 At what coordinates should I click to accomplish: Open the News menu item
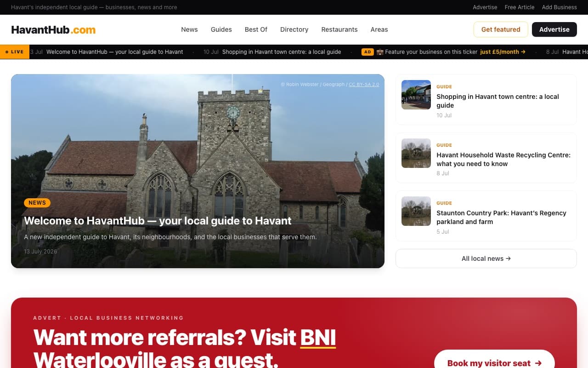point(189,29)
